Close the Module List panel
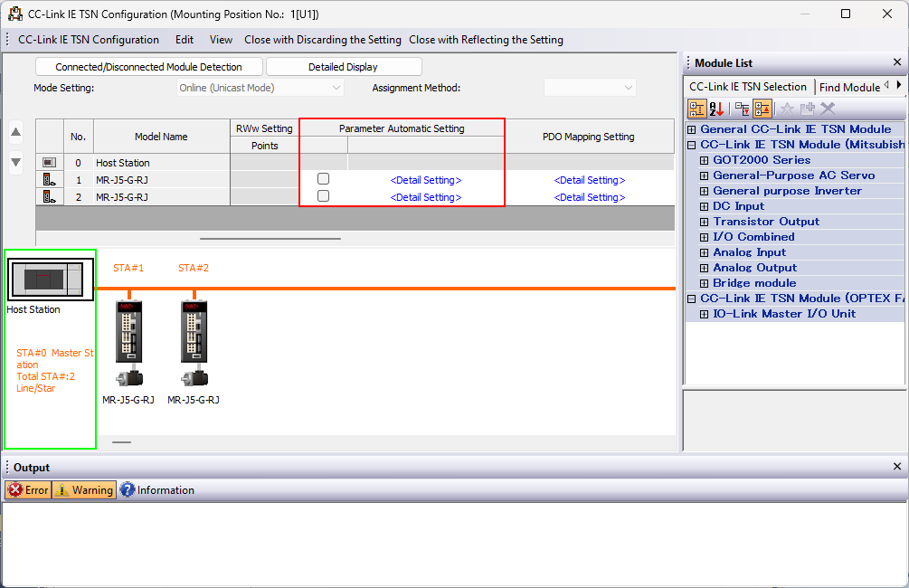This screenshot has height=588, width=909. coord(897,62)
